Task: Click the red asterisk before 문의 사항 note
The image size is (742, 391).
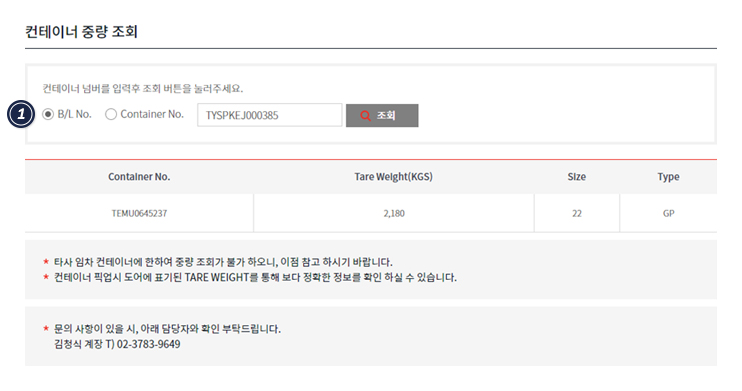Action: coord(46,328)
